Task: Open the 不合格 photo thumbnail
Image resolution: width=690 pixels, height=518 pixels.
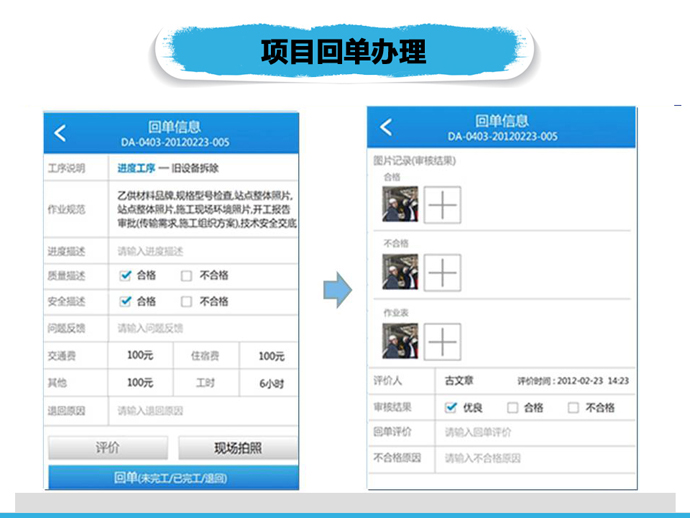Action: tap(401, 272)
